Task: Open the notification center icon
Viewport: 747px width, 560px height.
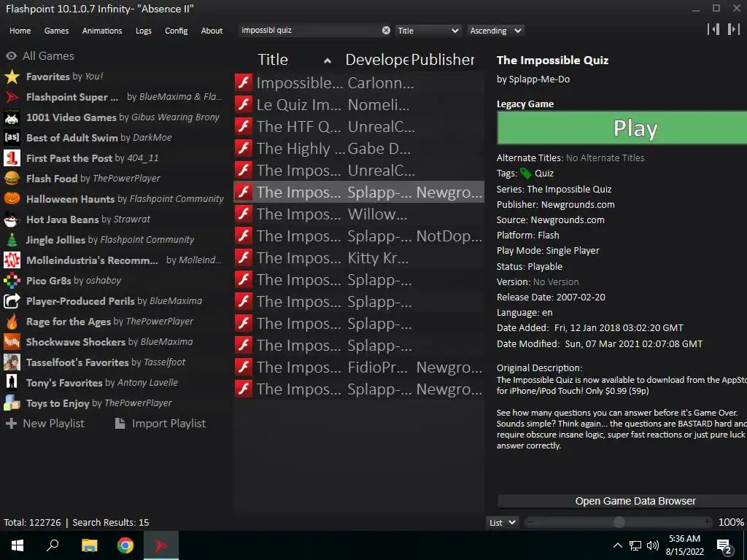Action: pos(724,546)
